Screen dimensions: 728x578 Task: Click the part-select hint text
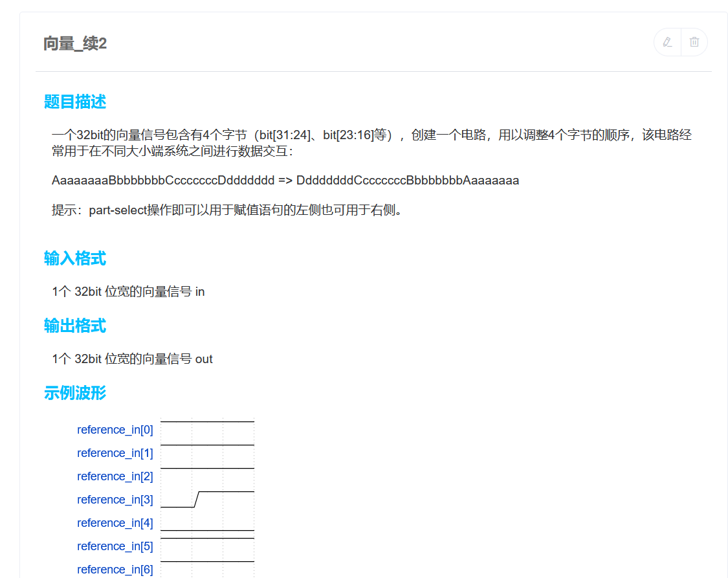(226, 210)
